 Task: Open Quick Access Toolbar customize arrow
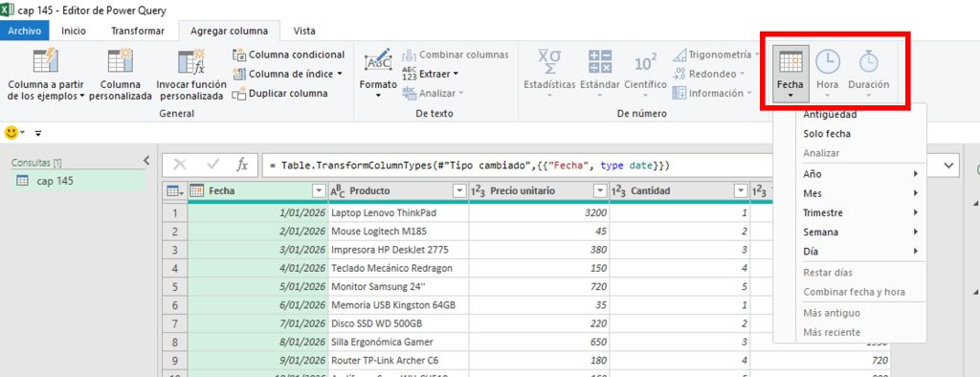click(38, 133)
